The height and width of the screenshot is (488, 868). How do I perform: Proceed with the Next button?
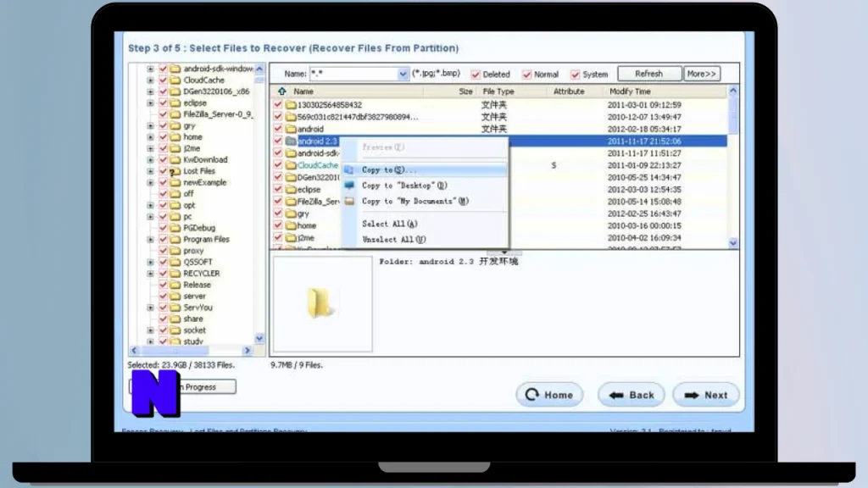pyautogui.click(x=706, y=395)
